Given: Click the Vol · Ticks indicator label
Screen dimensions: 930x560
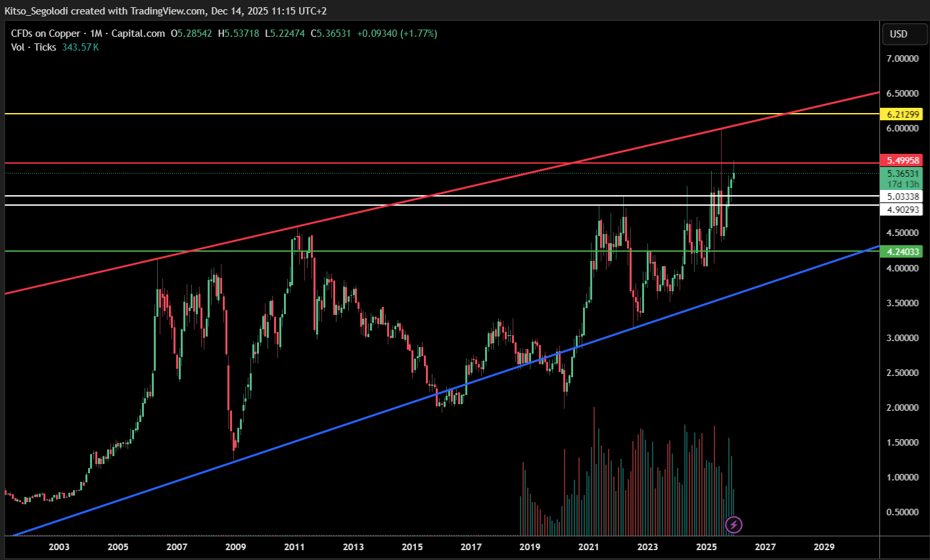Looking at the screenshot, I should tap(34, 47).
